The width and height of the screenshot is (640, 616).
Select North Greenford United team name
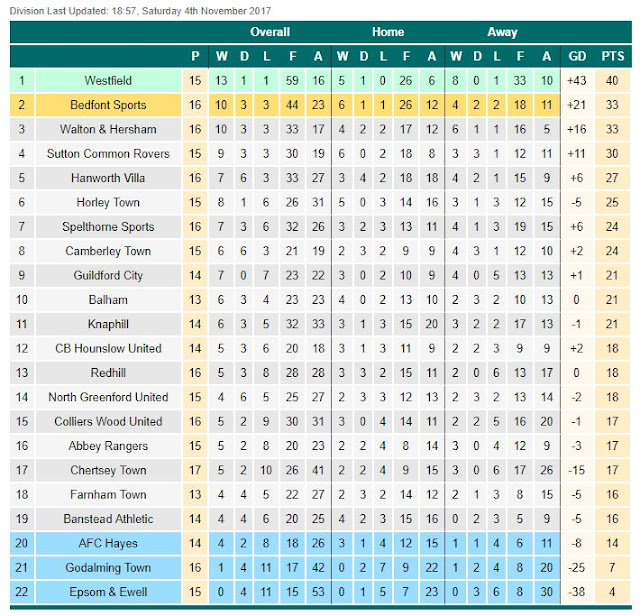coord(108,397)
